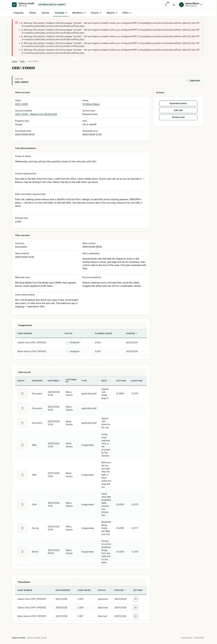Open the Before photo captured at 09:08
The height and width of the screenshot is (644, 217).
click(x=22, y=552)
